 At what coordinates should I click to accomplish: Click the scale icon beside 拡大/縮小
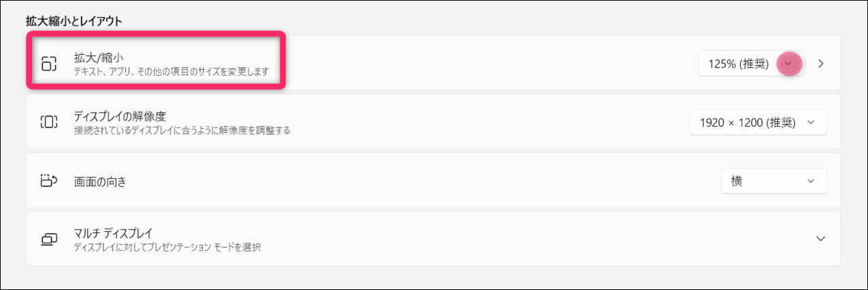click(49, 64)
